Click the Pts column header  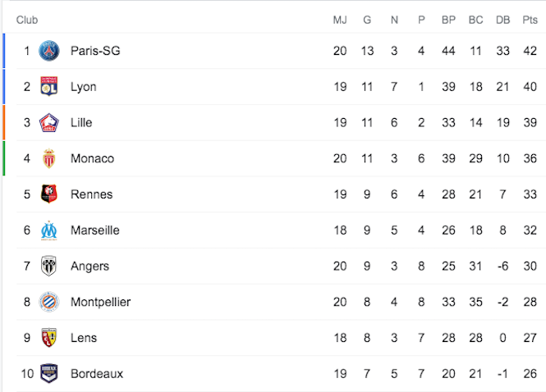pos(530,20)
